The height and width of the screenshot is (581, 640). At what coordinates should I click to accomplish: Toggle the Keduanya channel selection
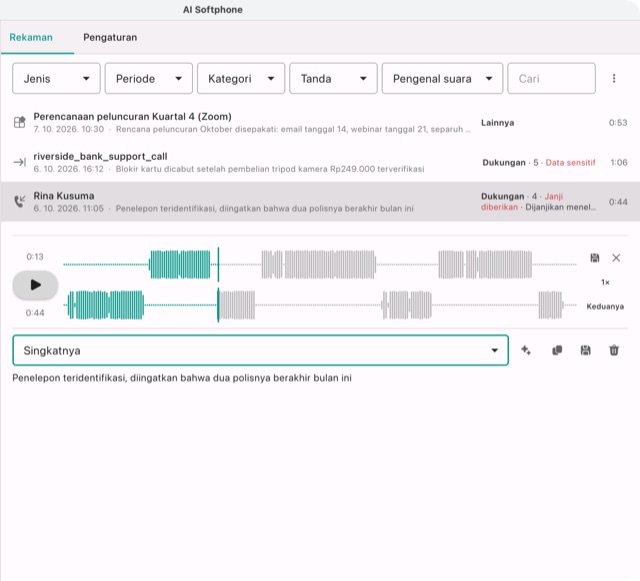[x=605, y=307]
